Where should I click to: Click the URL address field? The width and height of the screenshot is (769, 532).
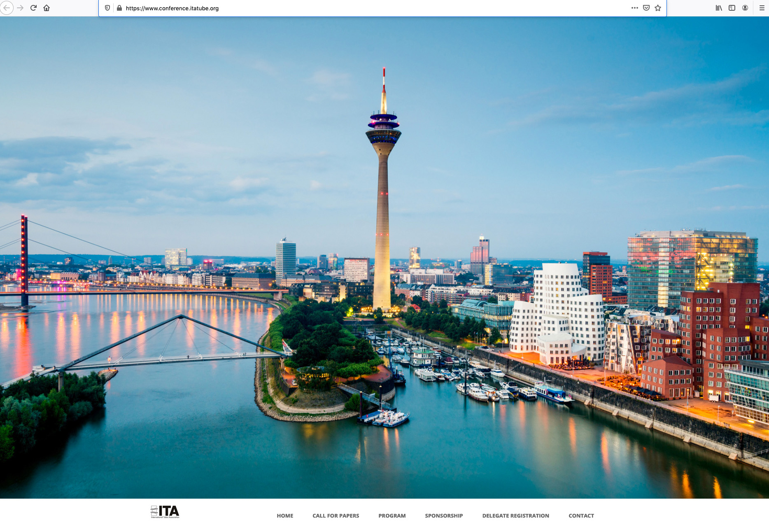pos(371,8)
